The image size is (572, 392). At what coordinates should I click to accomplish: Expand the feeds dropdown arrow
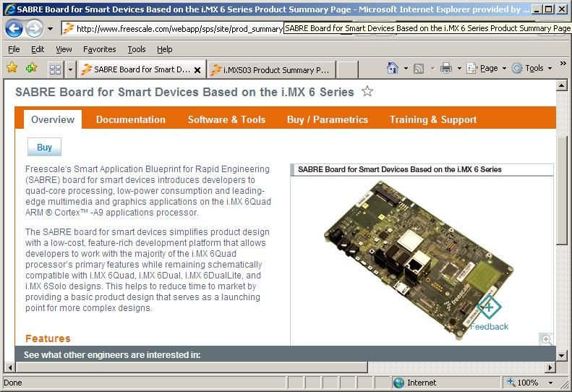pos(432,68)
